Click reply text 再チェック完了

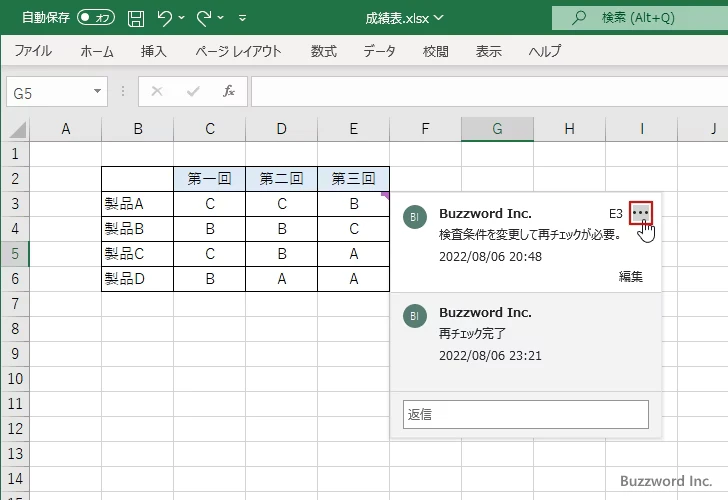[472, 333]
